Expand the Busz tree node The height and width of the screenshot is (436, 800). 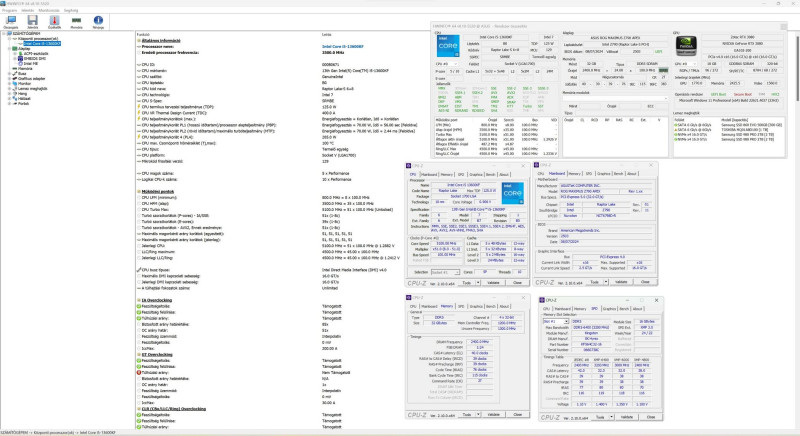9,73
